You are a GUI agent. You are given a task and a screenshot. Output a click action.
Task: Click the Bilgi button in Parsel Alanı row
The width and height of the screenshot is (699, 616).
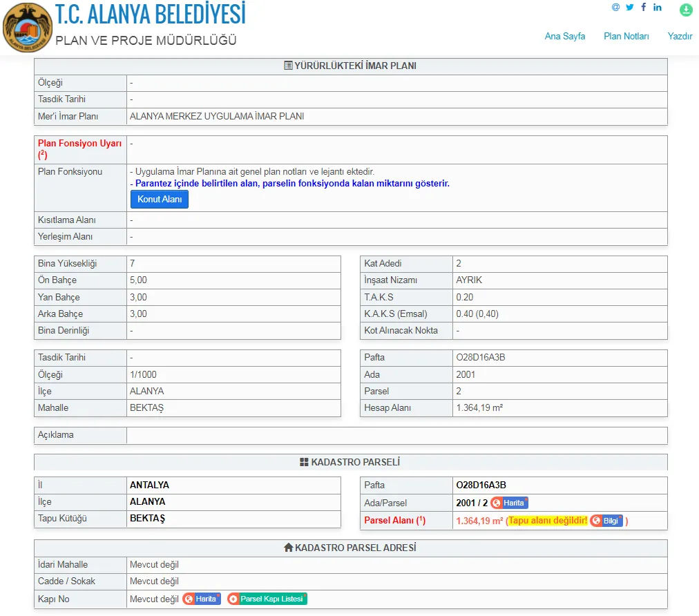click(606, 521)
